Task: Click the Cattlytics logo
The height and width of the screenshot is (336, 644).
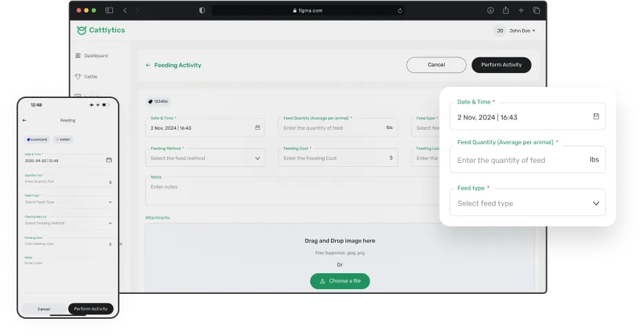Action: [x=101, y=30]
